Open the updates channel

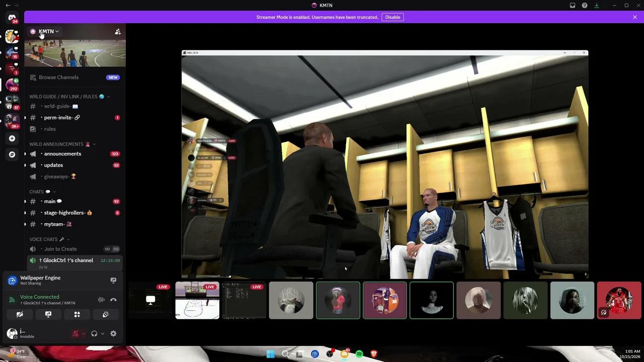(75, 165)
